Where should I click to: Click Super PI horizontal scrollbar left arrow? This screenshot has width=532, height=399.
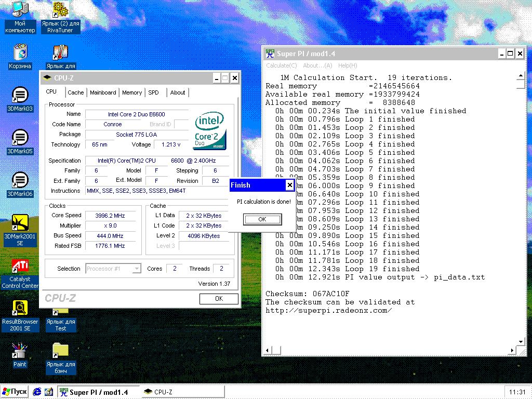point(268,350)
